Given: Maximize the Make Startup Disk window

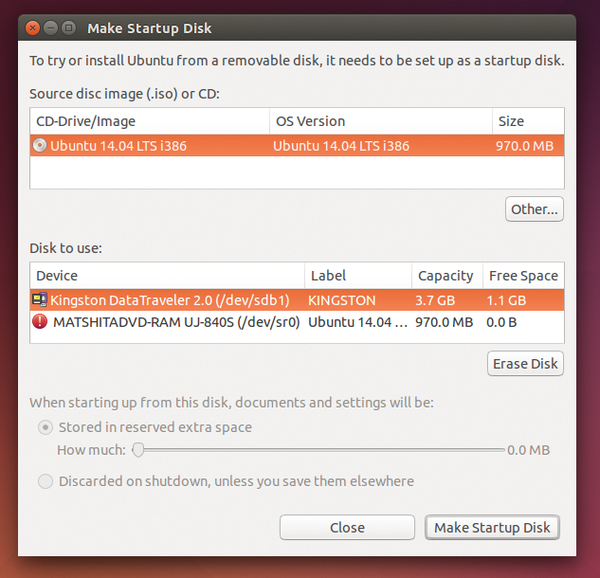Looking at the screenshot, I should pos(68,28).
